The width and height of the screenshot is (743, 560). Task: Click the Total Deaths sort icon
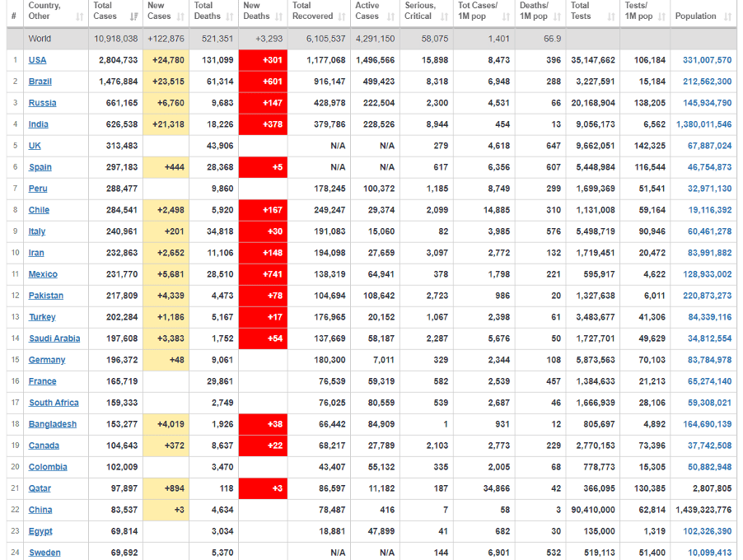[230, 17]
